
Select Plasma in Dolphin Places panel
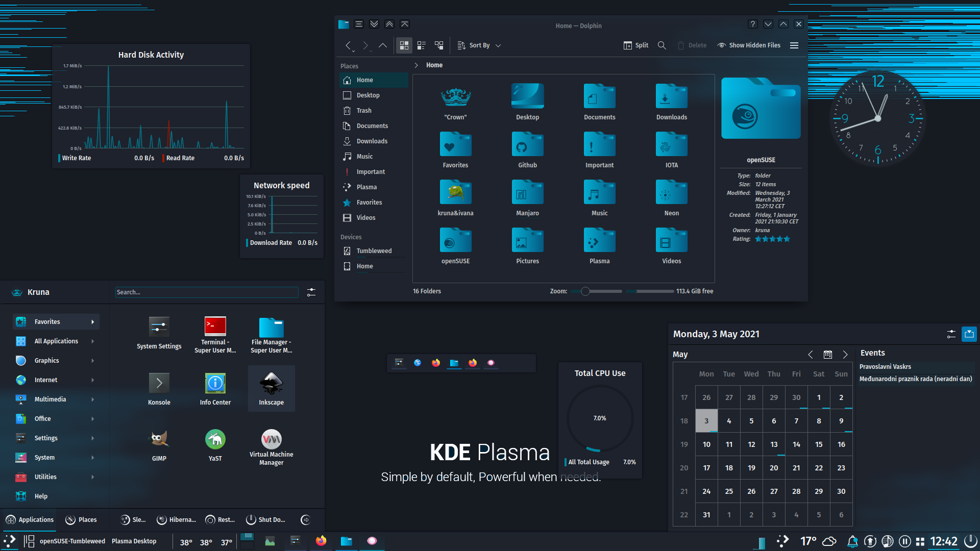(374, 187)
